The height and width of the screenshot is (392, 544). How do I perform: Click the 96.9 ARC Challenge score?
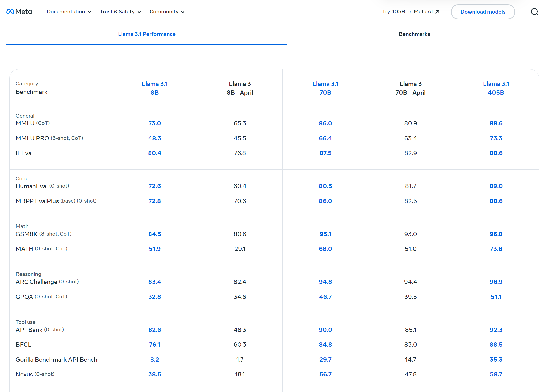496,282
